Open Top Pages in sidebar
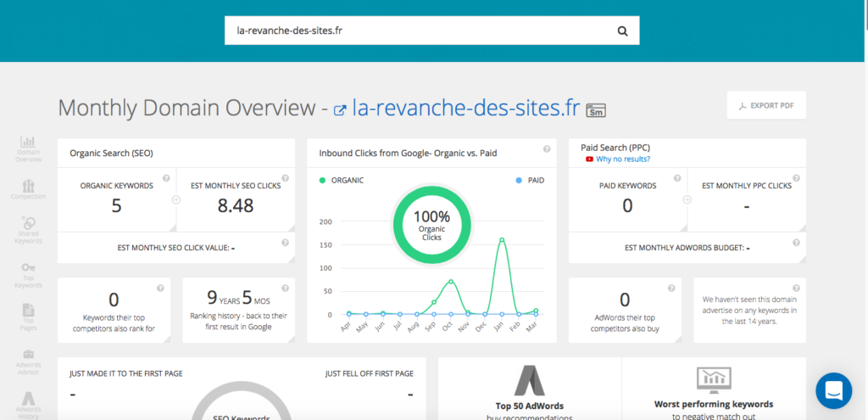The image size is (868, 420). 28,317
